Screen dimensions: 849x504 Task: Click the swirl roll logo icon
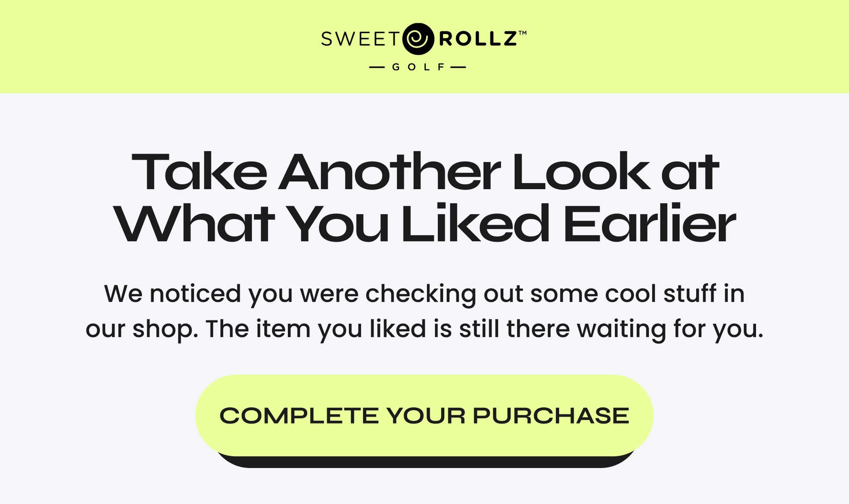(418, 39)
